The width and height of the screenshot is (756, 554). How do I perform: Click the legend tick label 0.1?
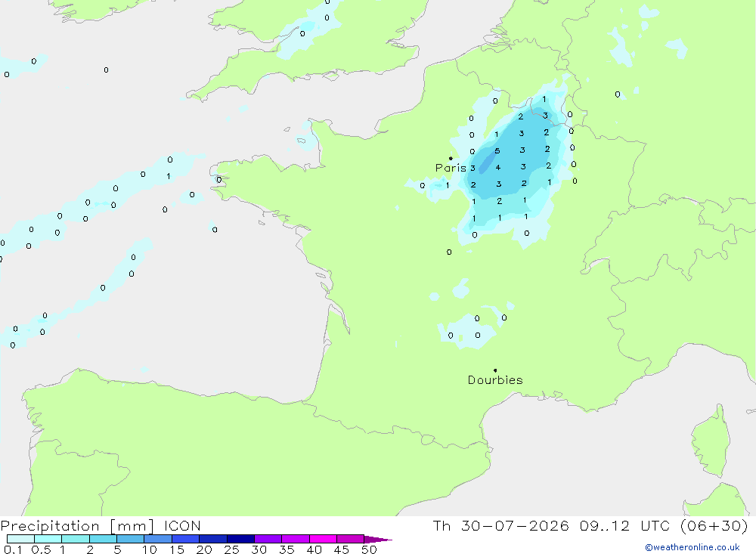pos(13,549)
